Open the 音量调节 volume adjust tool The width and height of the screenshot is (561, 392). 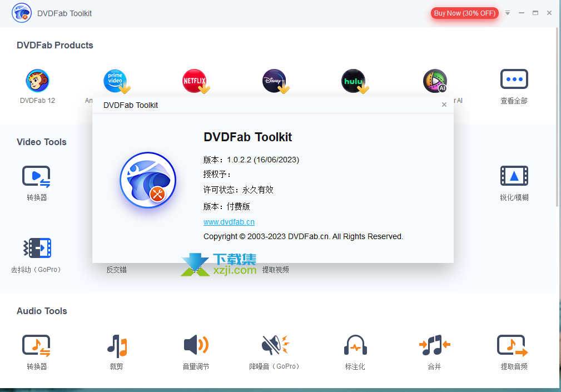click(196, 345)
